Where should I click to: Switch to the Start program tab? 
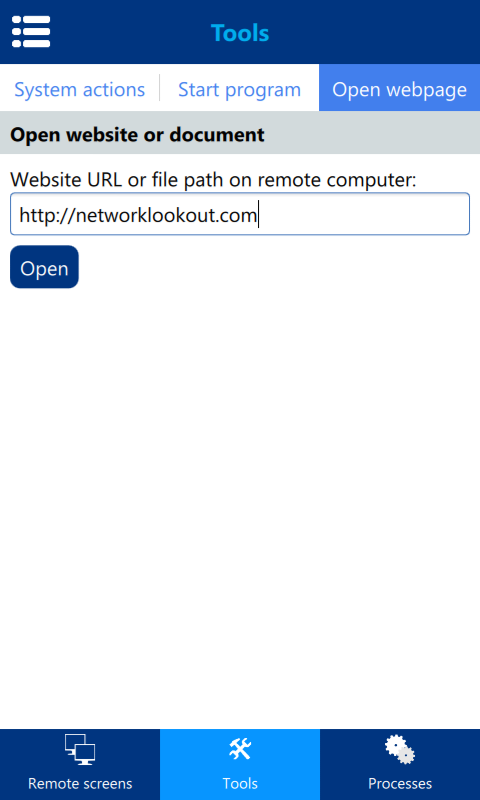pos(239,90)
